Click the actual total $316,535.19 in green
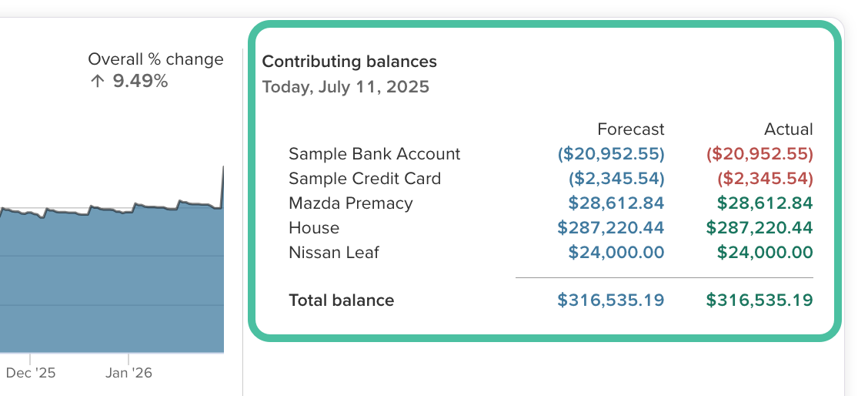The image size is (868, 396). (759, 300)
